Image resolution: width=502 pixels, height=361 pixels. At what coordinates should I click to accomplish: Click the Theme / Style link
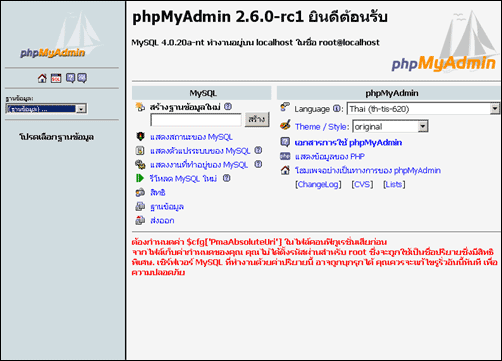(x=322, y=127)
